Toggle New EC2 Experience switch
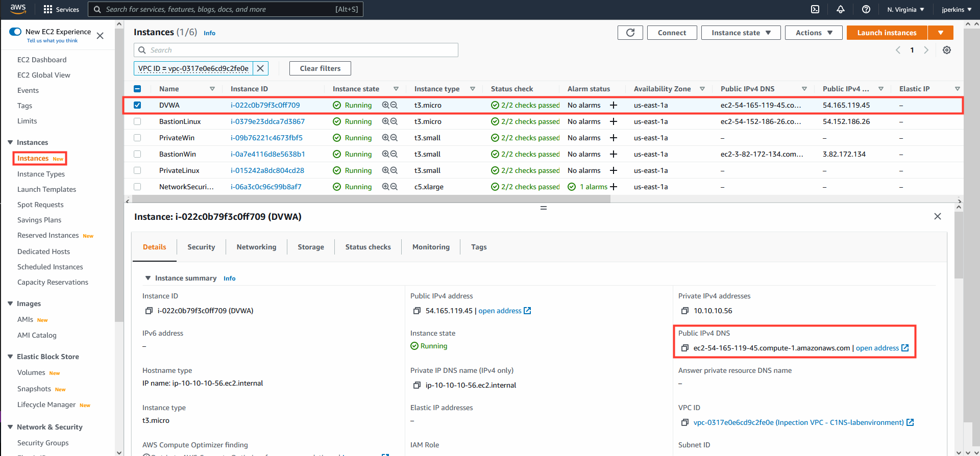The width and height of the screenshot is (980, 456). tap(15, 32)
